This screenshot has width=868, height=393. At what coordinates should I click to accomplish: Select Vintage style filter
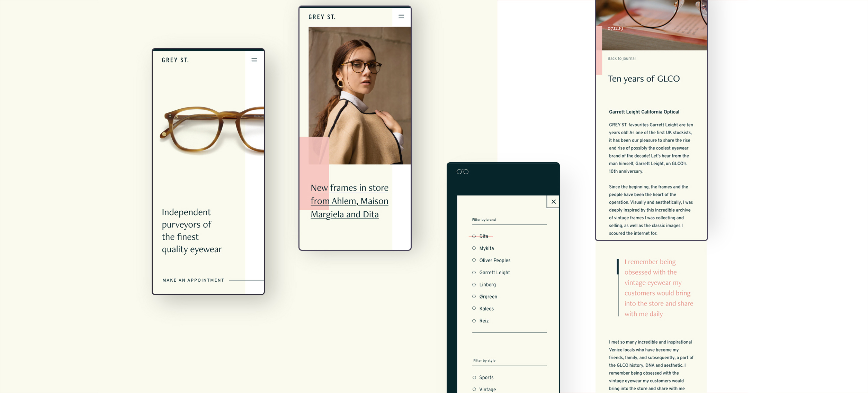(484, 390)
